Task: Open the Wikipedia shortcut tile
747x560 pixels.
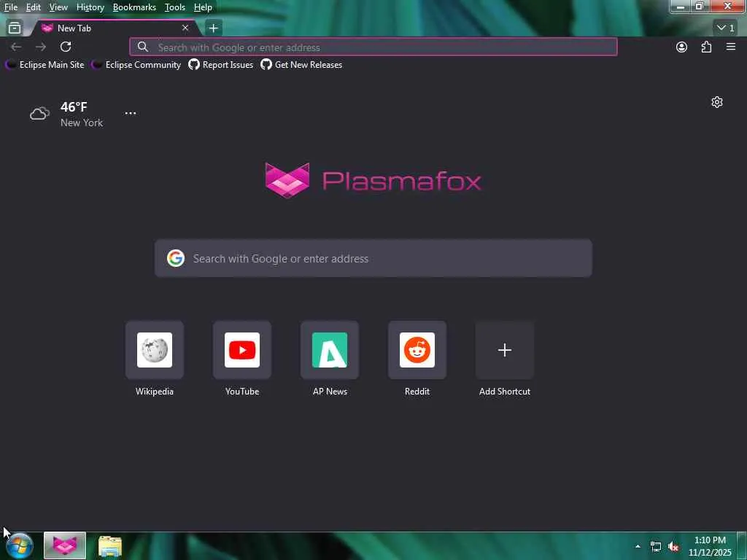Action: pyautogui.click(x=155, y=350)
